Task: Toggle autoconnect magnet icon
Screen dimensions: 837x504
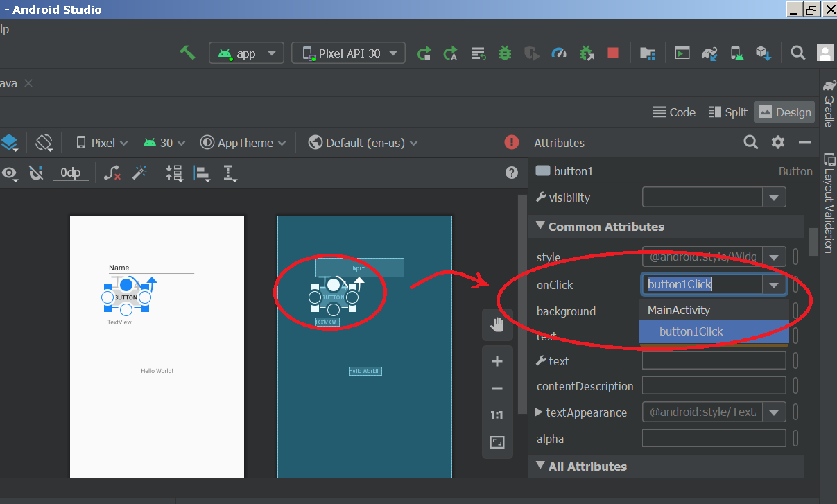Action: pyautogui.click(x=36, y=173)
